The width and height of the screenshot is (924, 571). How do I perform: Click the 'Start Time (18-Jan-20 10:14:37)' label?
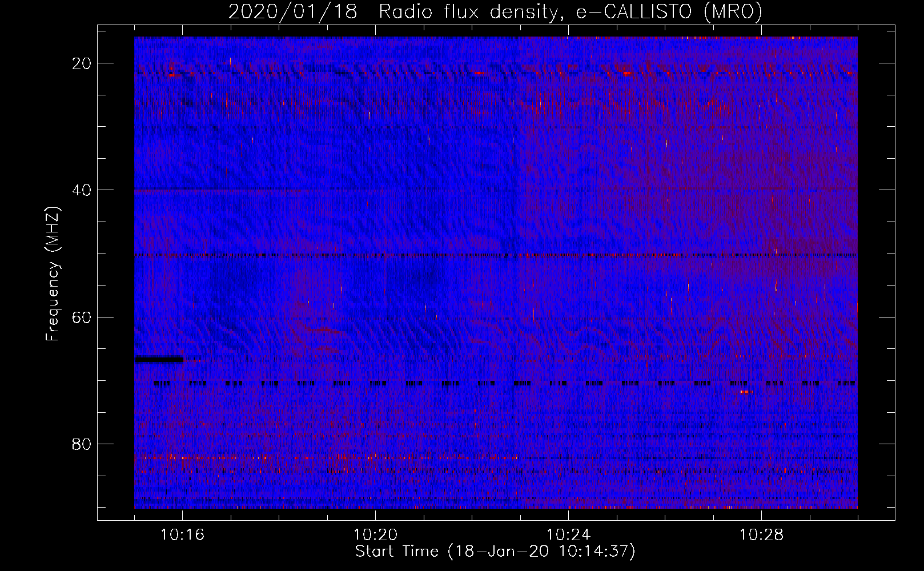coord(495,552)
